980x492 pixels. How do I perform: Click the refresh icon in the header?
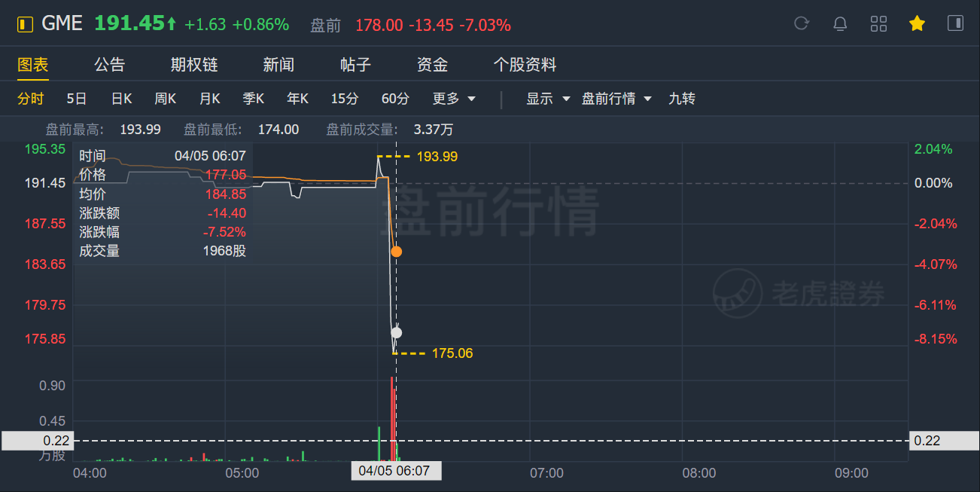(802, 24)
